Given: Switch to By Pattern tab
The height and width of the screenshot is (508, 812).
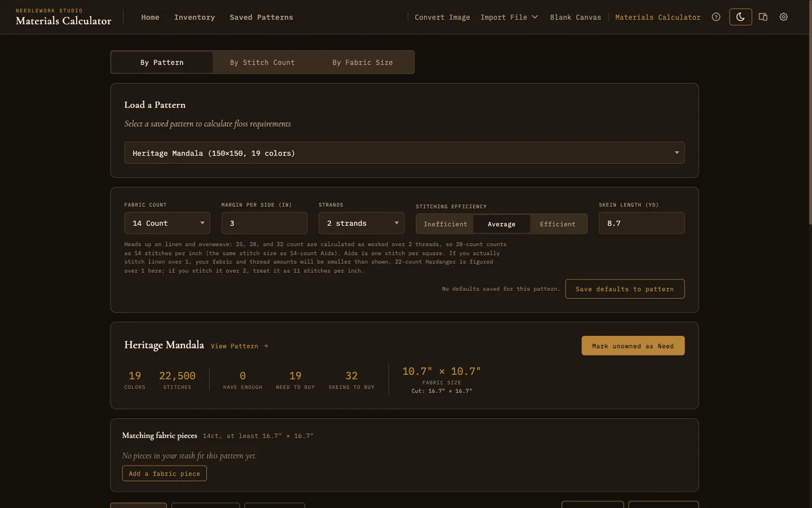Looking at the screenshot, I should pyautogui.click(x=162, y=62).
